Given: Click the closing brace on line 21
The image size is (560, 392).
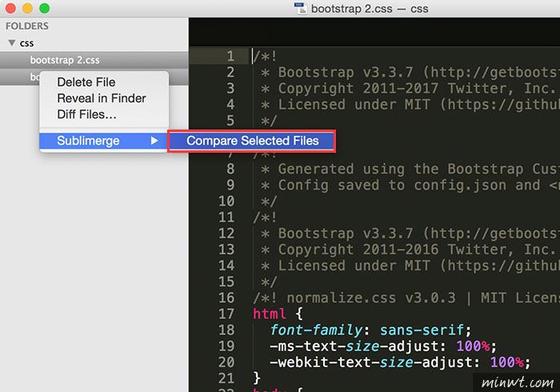Looking at the screenshot, I should click(x=257, y=378).
